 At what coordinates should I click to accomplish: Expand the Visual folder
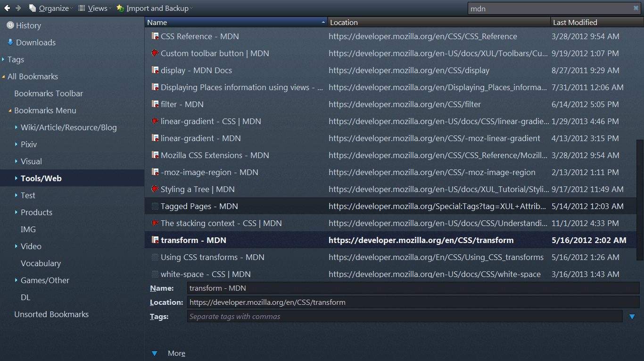tap(17, 161)
